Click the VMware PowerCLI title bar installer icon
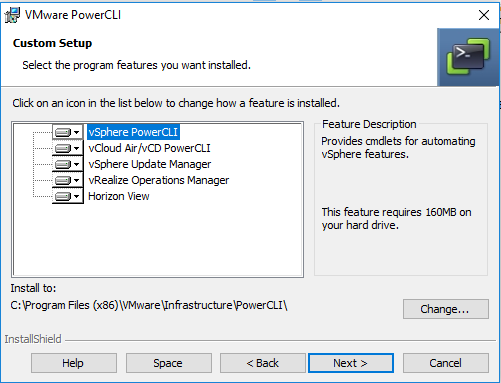Viewport: 501px width, 383px height. click(12, 15)
